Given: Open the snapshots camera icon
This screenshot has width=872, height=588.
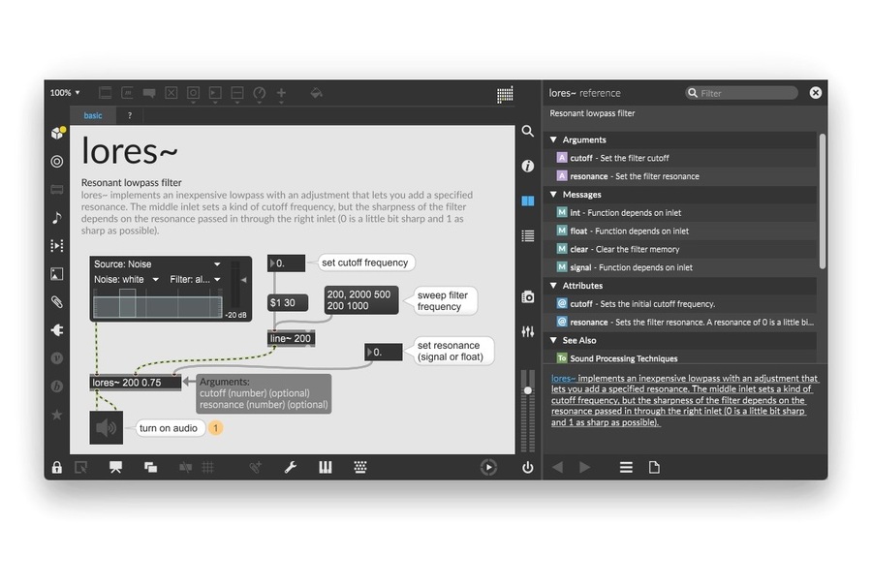Looking at the screenshot, I should point(528,296).
